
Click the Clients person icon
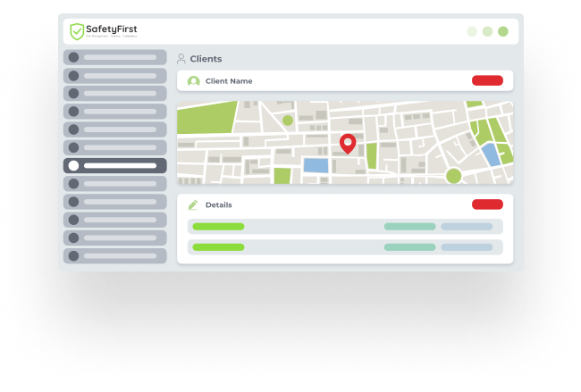tap(181, 59)
